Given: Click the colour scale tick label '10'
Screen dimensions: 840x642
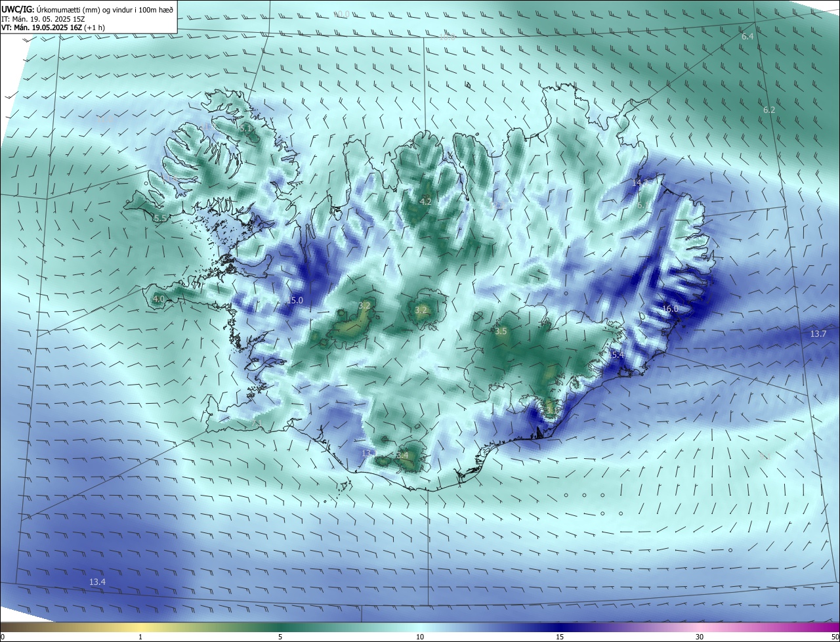Looking at the screenshot, I should coord(420,637).
